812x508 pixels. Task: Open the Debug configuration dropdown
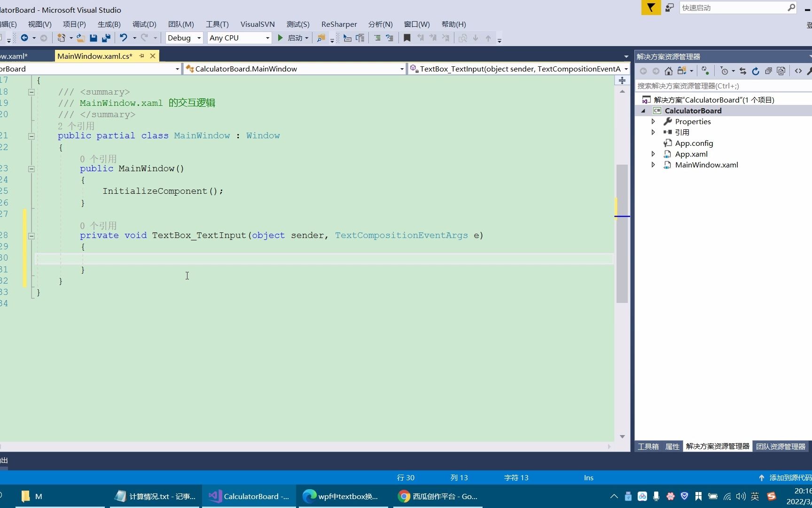coord(184,38)
